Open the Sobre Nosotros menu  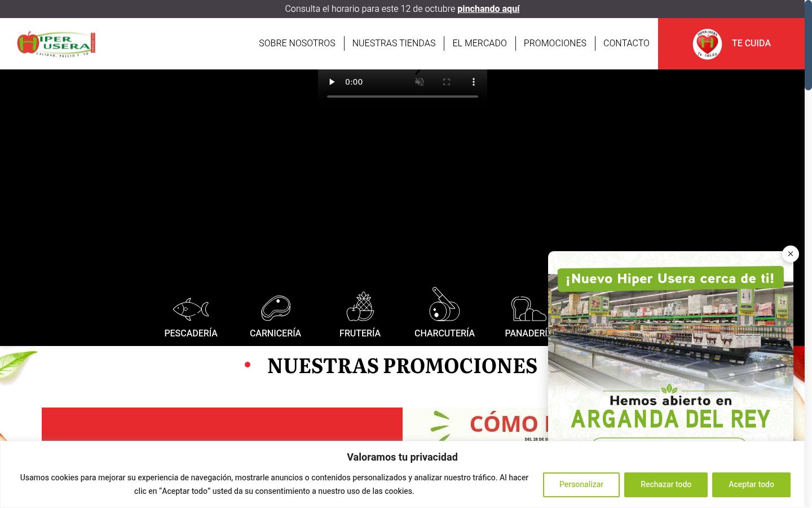[x=297, y=43]
